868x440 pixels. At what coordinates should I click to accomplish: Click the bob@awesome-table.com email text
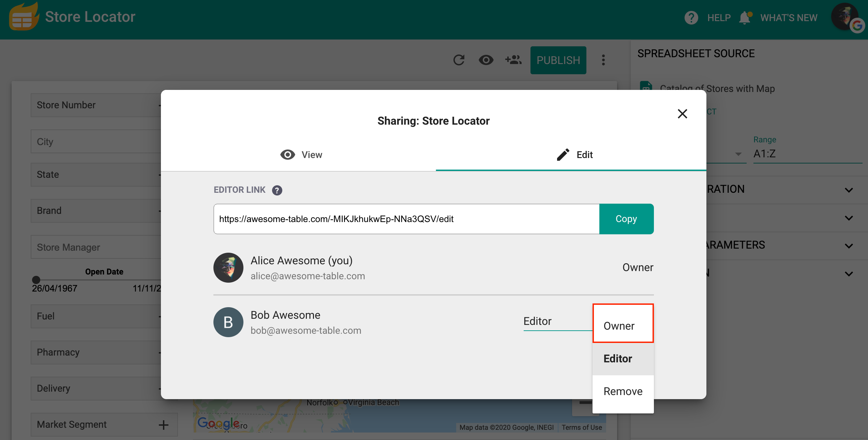coord(306,330)
